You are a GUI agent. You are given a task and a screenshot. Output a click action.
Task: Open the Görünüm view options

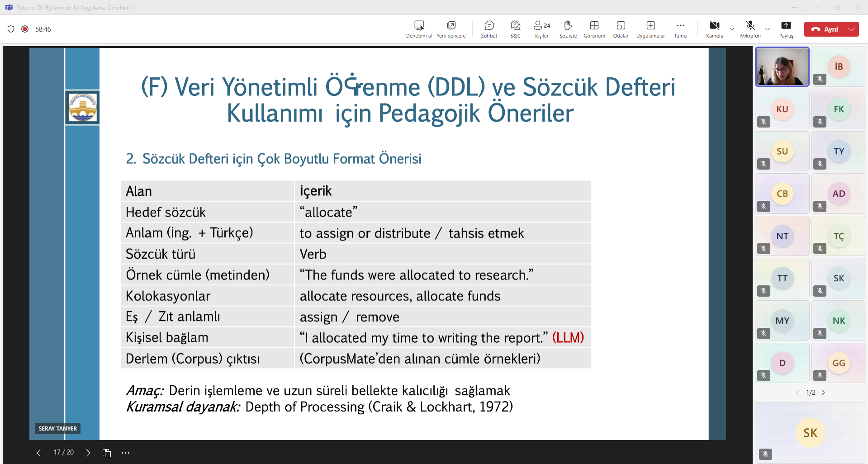click(x=594, y=29)
